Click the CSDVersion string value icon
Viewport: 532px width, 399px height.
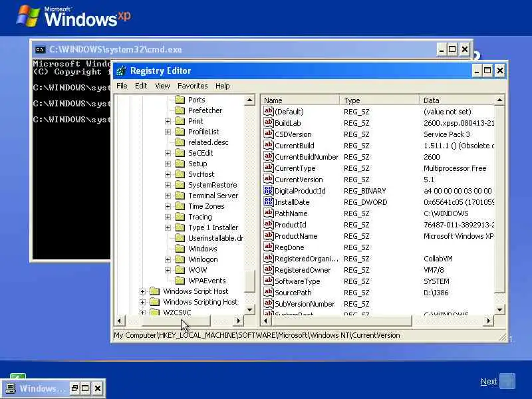click(x=269, y=134)
